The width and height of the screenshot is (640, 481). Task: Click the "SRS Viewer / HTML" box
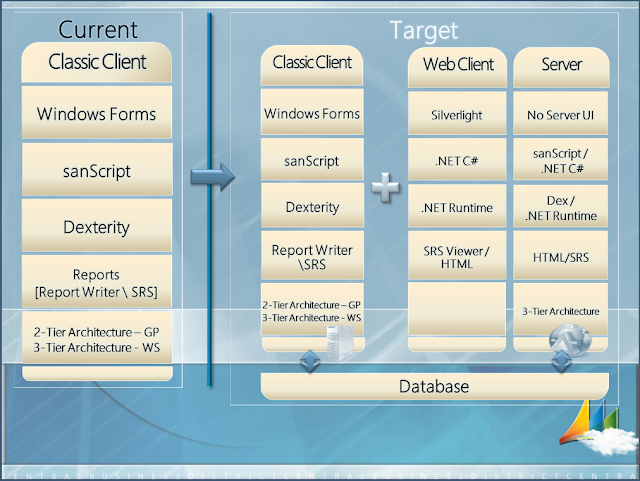click(457, 255)
